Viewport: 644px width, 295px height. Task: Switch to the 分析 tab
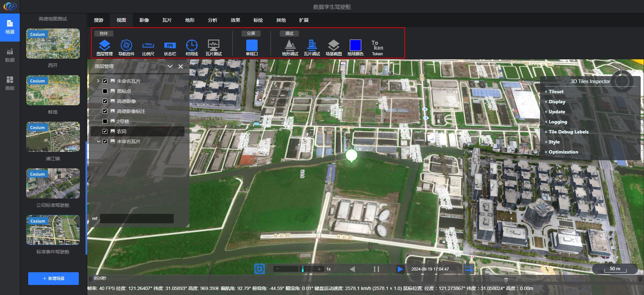click(212, 20)
